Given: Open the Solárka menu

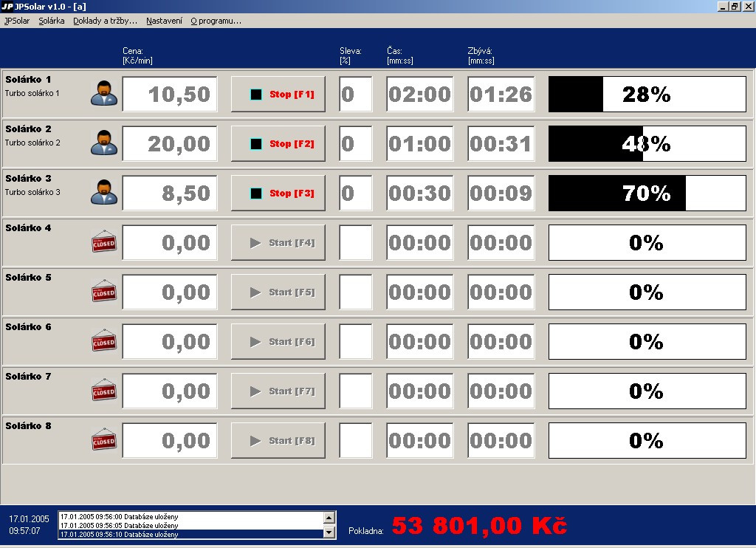Looking at the screenshot, I should coord(52,21).
